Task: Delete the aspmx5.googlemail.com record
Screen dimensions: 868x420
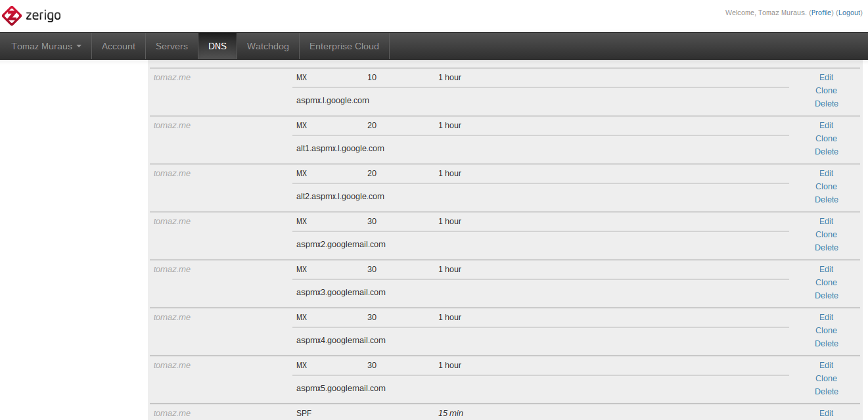Action: 827,391
